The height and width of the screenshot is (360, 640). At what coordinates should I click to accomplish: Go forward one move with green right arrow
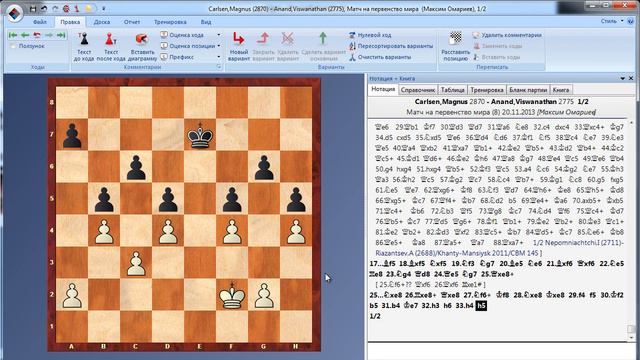click(x=49, y=35)
